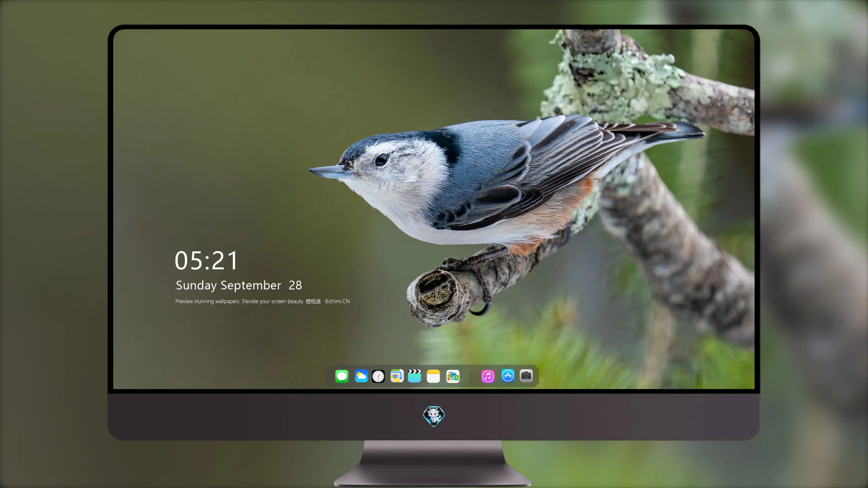Open the green Messages app in dock
This screenshot has width=868, height=488.
click(342, 376)
